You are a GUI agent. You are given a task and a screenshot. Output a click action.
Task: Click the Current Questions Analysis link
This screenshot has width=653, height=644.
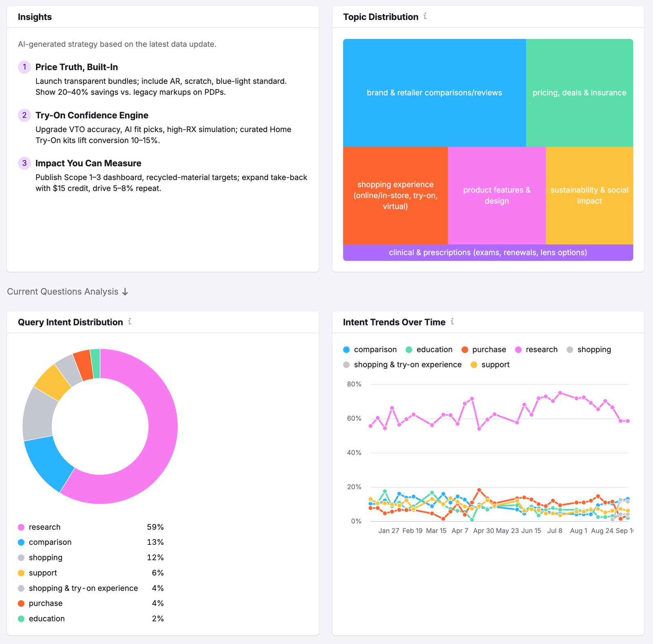(63, 291)
